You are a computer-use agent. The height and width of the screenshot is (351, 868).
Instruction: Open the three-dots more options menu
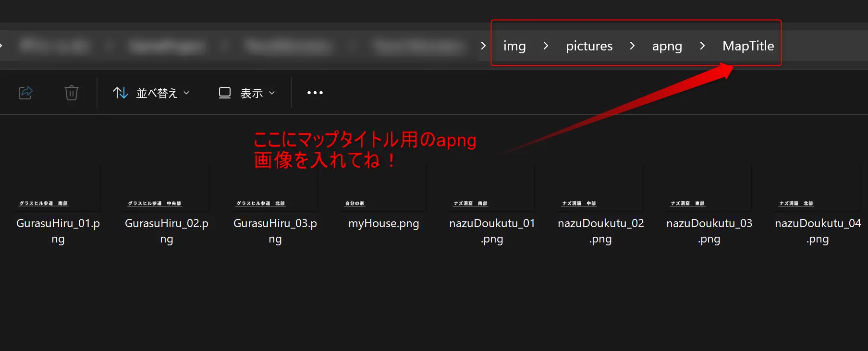(x=315, y=93)
